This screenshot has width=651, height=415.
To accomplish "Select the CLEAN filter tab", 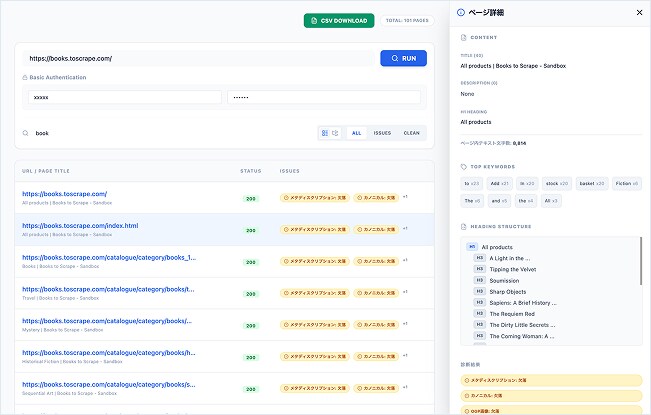I will coord(411,133).
